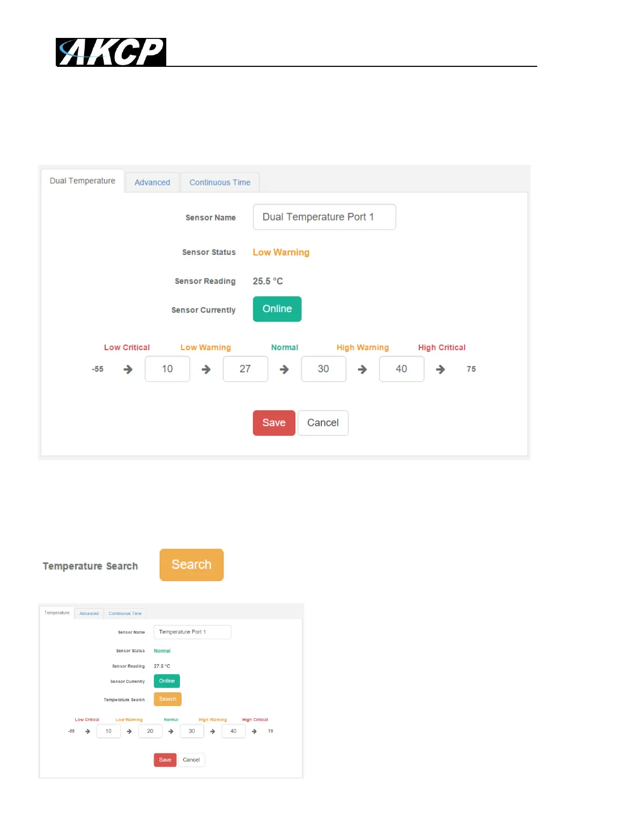
Task: Edit the Dual Temperature Port 1 sensor name field
Action: tap(324, 217)
